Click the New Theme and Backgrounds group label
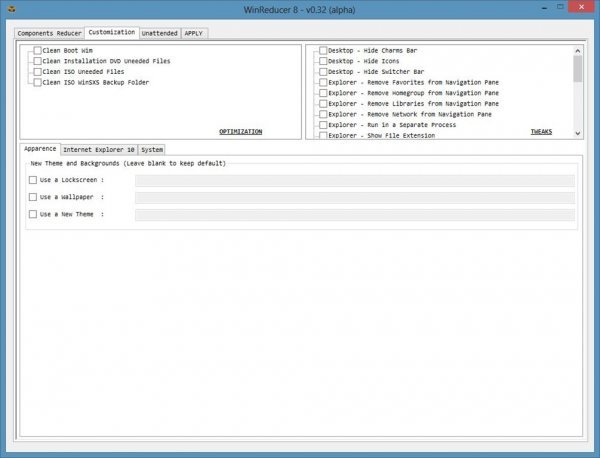600x458 pixels. coord(128,163)
